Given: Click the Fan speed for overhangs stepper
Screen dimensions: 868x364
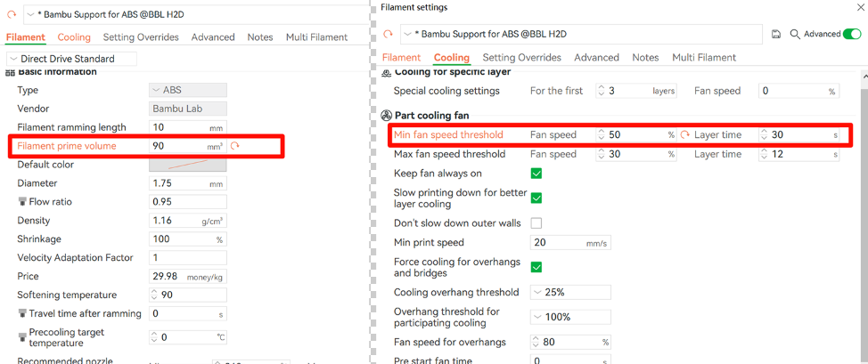Looking at the screenshot, I should pyautogui.click(x=536, y=342).
